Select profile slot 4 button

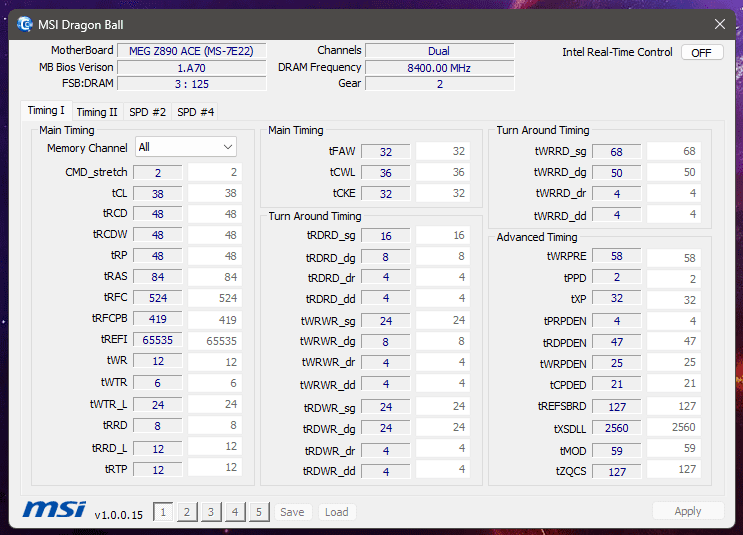click(235, 512)
